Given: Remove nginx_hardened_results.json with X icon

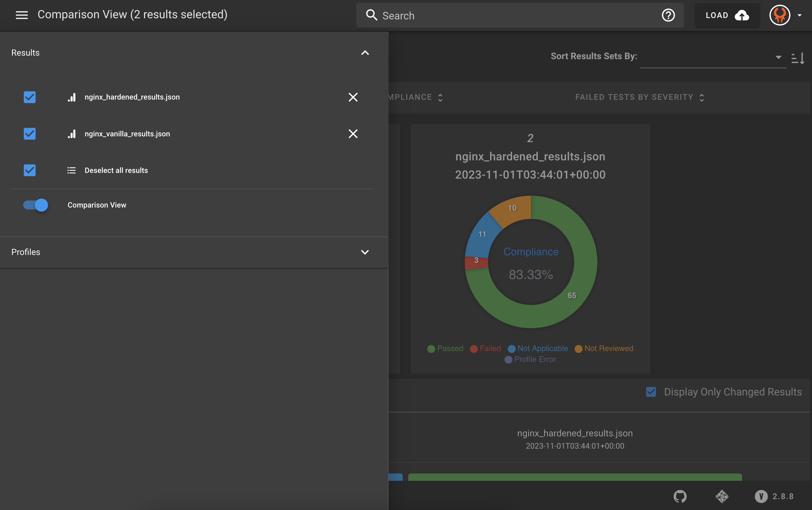Looking at the screenshot, I should point(353,97).
